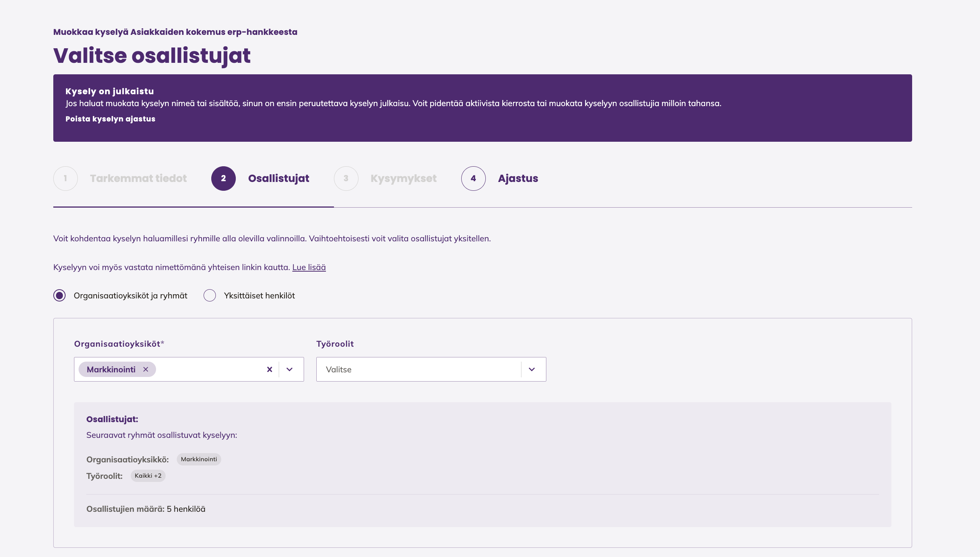Open the Kysymykset step

tap(403, 179)
